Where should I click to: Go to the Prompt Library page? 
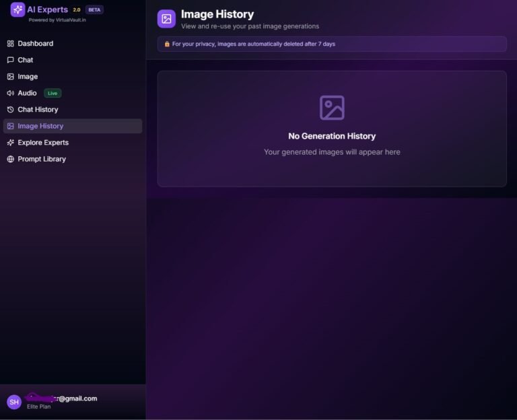42,160
